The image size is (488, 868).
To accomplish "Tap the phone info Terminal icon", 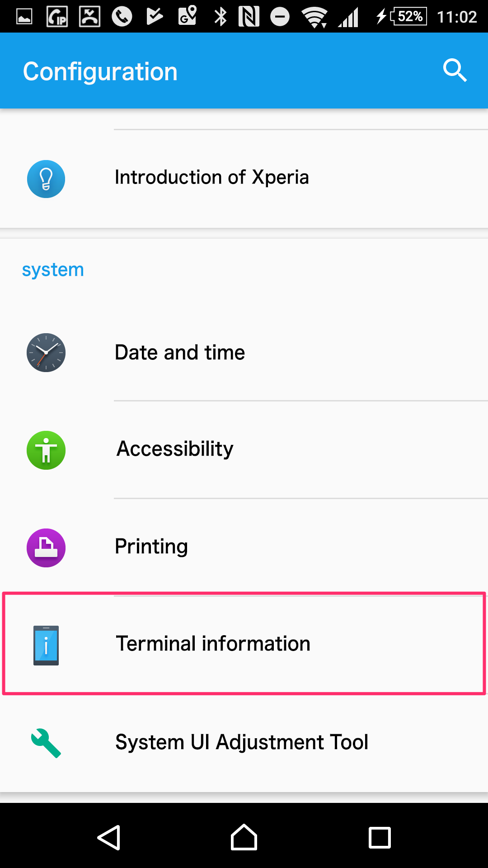I will 46,645.
